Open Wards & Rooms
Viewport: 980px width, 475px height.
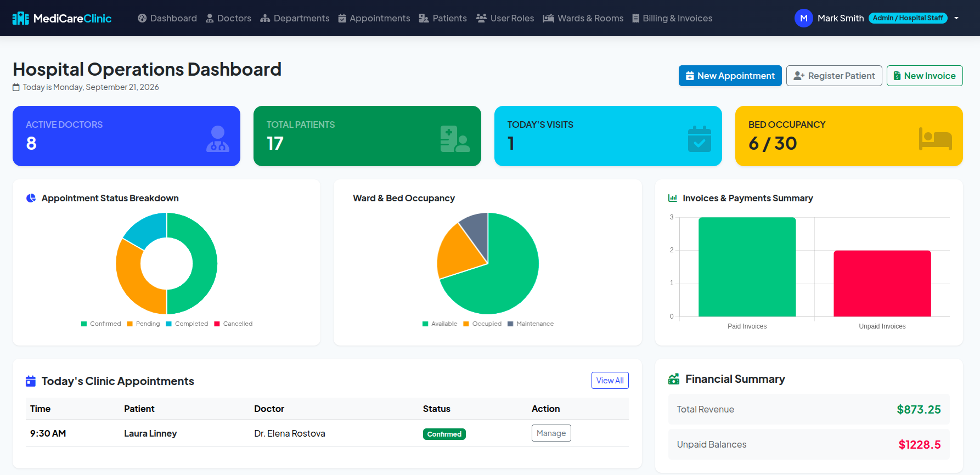[583, 18]
